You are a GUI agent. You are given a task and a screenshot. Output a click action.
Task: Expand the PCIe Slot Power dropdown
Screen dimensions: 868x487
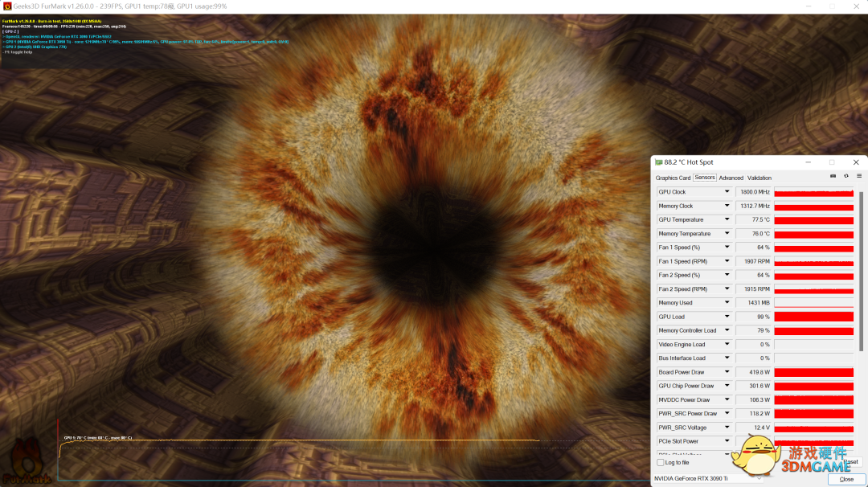pos(727,441)
